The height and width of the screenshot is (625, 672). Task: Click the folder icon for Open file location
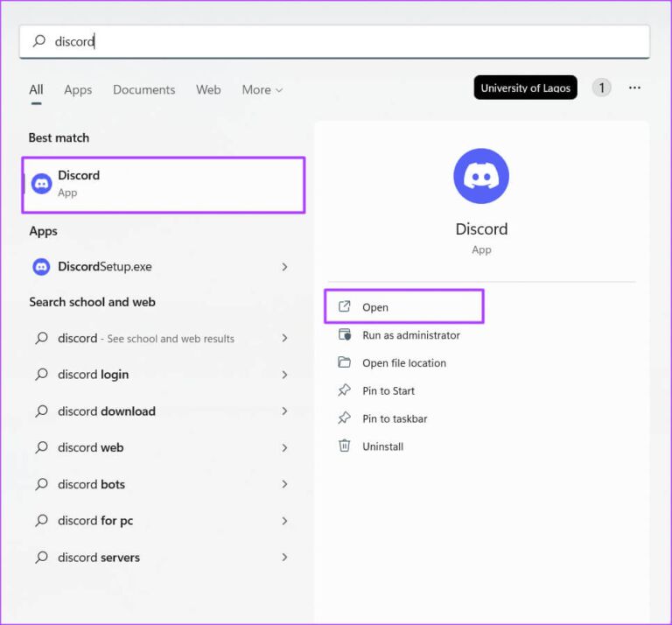345,362
